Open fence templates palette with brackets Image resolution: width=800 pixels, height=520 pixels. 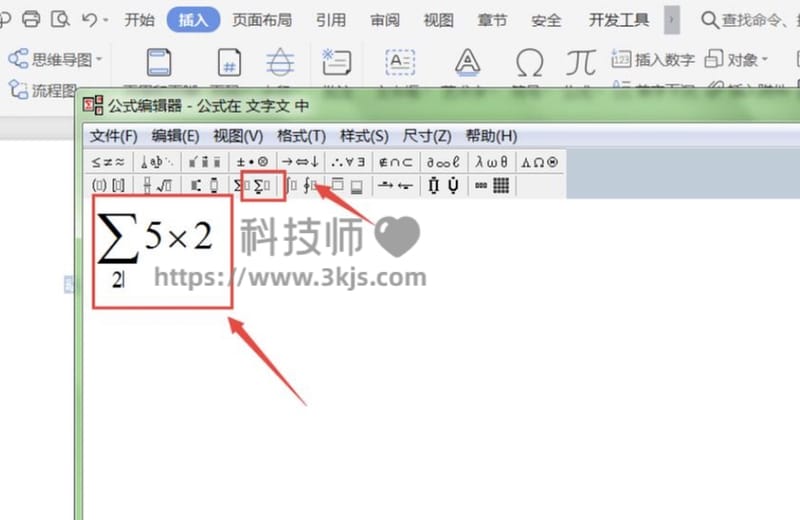[x=108, y=186]
